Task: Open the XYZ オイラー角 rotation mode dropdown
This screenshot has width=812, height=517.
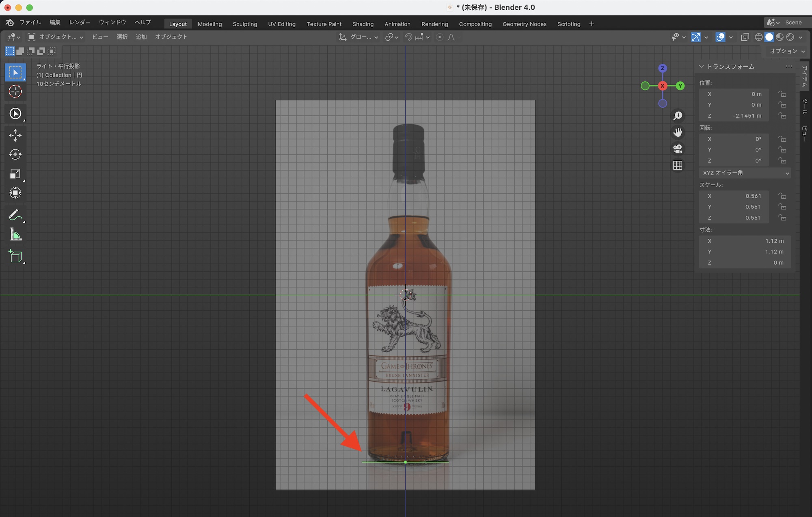Action: [745, 173]
